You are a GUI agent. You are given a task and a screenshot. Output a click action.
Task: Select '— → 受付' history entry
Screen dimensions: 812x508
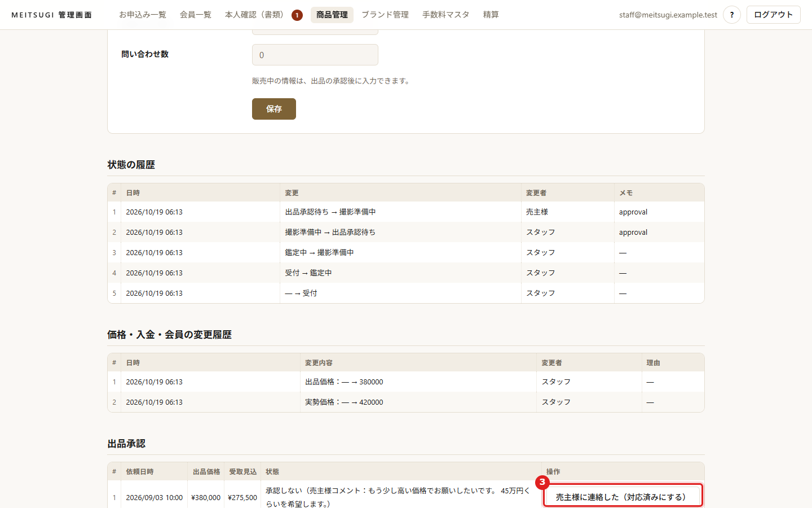(301, 294)
